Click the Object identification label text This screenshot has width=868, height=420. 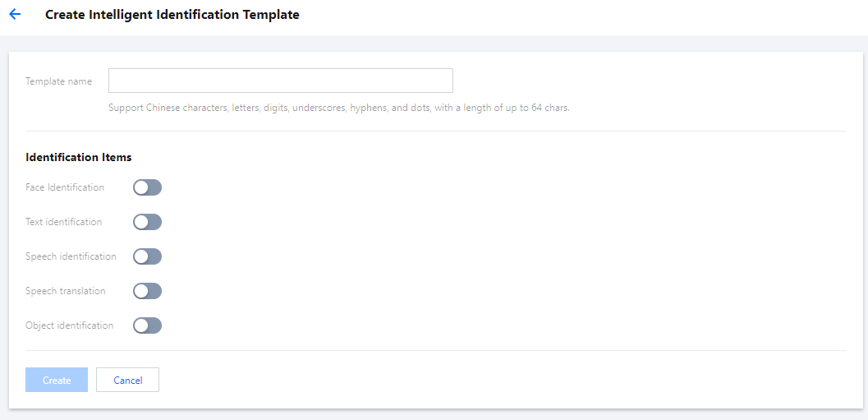(69, 325)
